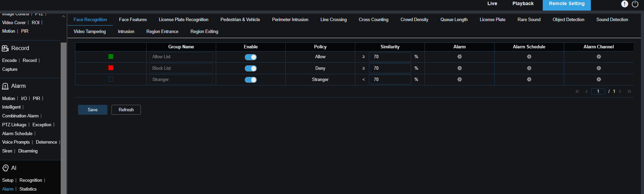Image resolution: width=644 pixels, height=194 pixels.
Task: Open the Sound Detection tab
Action: [x=612, y=20]
